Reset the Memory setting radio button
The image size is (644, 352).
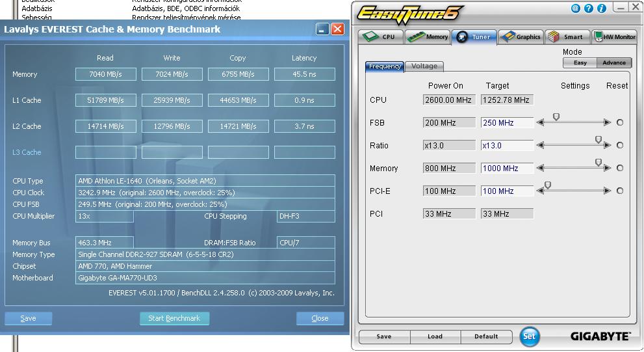pyautogui.click(x=620, y=168)
